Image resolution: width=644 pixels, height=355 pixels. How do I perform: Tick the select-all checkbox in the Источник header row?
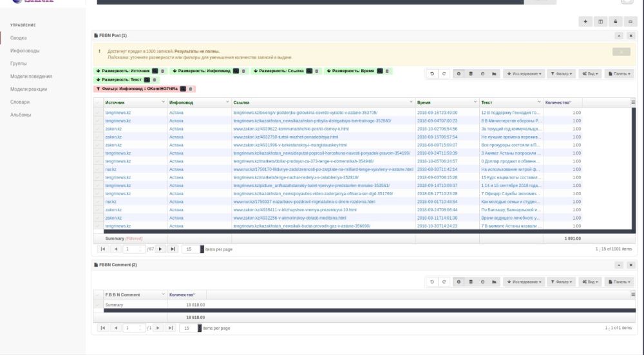98,102
